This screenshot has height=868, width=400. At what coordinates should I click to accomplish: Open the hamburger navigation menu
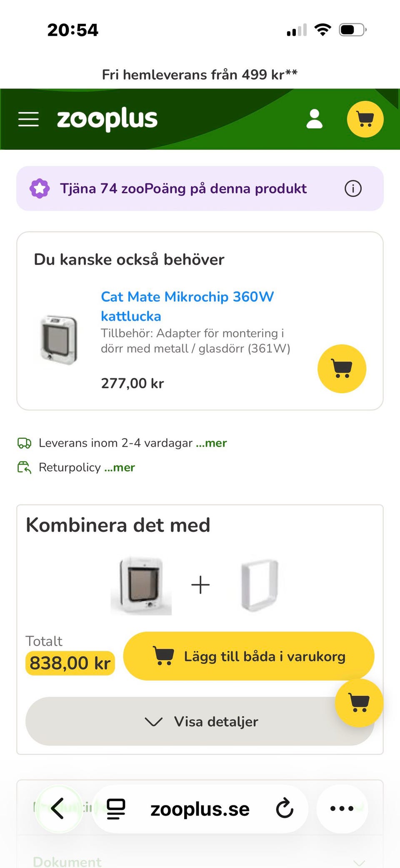click(x=28, y=119)
